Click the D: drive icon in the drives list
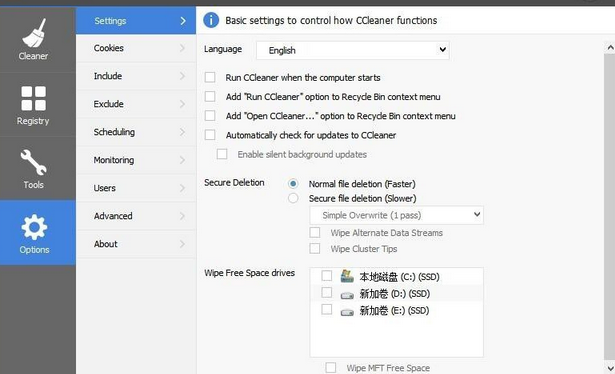The height and width of the screenshot is (374, 615). click(x=347, y=295)
